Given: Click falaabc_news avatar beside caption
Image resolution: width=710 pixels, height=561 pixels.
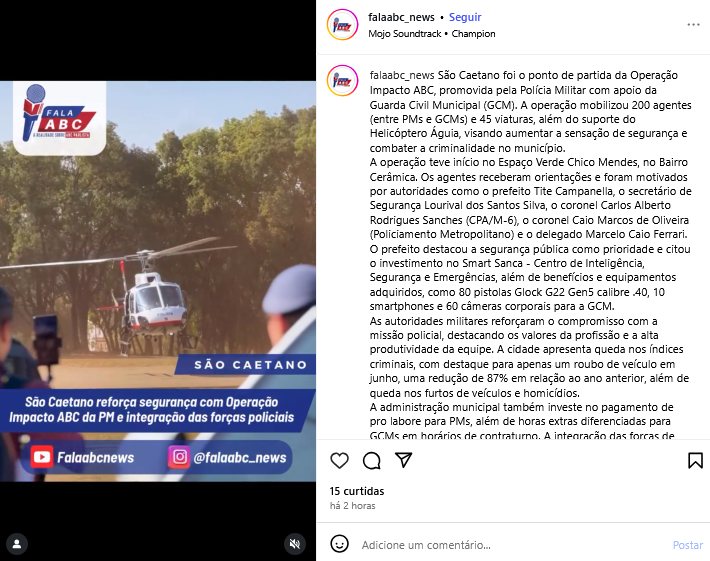Looking at the screenshot, I should (342, 81).
